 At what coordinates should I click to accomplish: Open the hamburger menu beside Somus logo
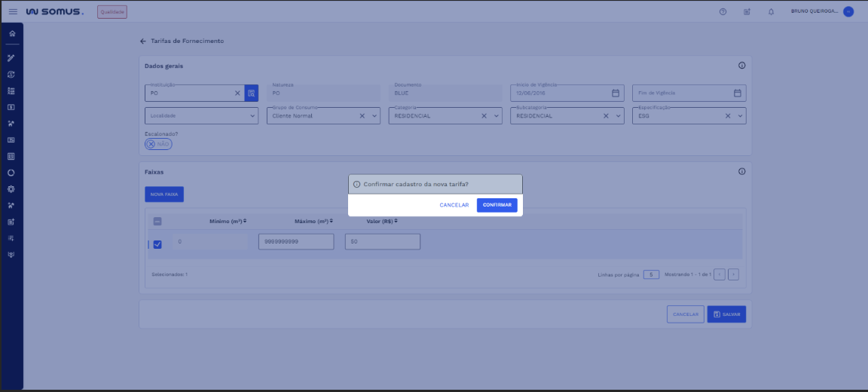coord(12,12)
